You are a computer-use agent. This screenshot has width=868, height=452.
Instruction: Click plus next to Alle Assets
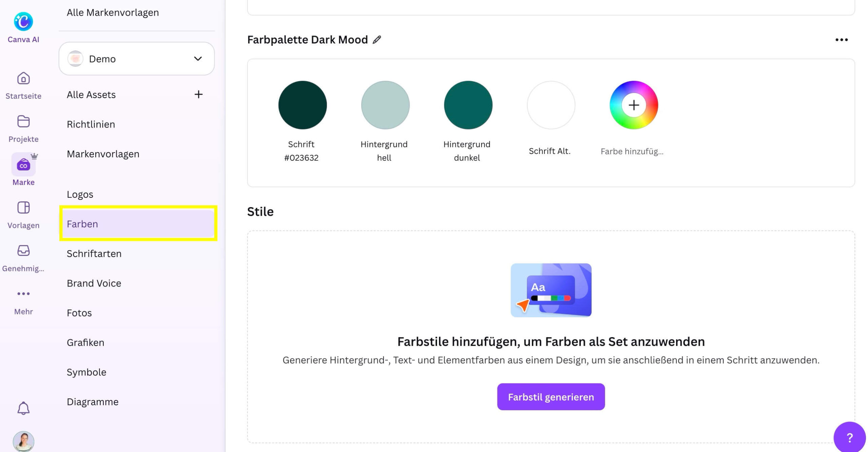pos(198,94)
